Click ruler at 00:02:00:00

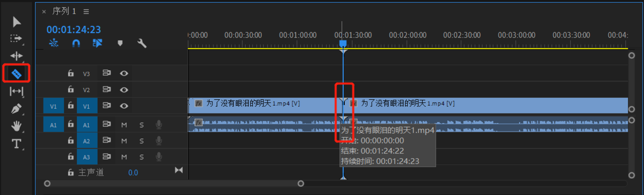point(408,35)
